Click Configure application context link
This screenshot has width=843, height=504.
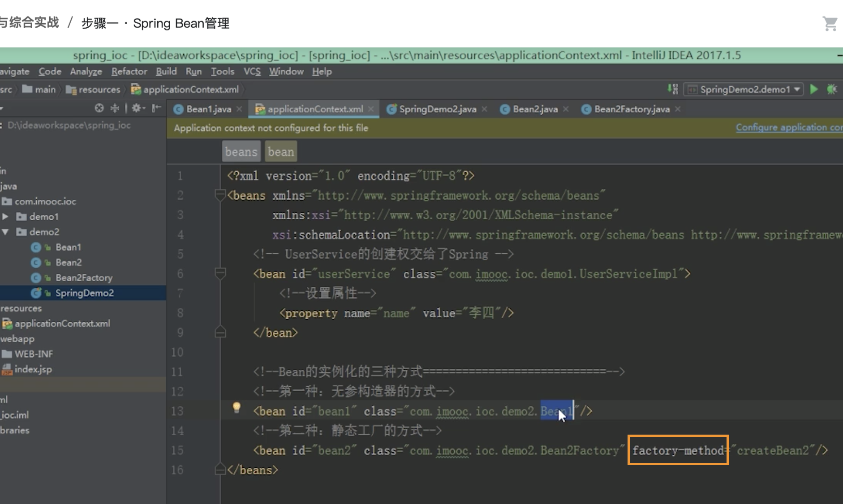click(x=789, y=128)
